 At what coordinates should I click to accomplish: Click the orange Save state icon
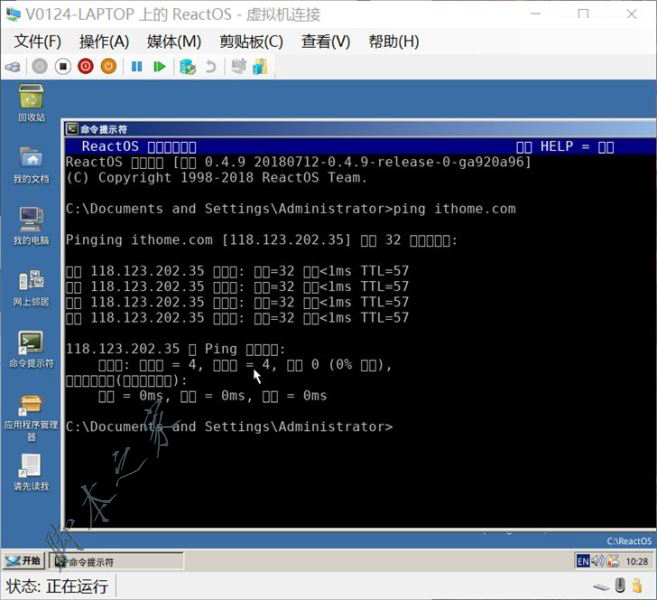point(108,66)
